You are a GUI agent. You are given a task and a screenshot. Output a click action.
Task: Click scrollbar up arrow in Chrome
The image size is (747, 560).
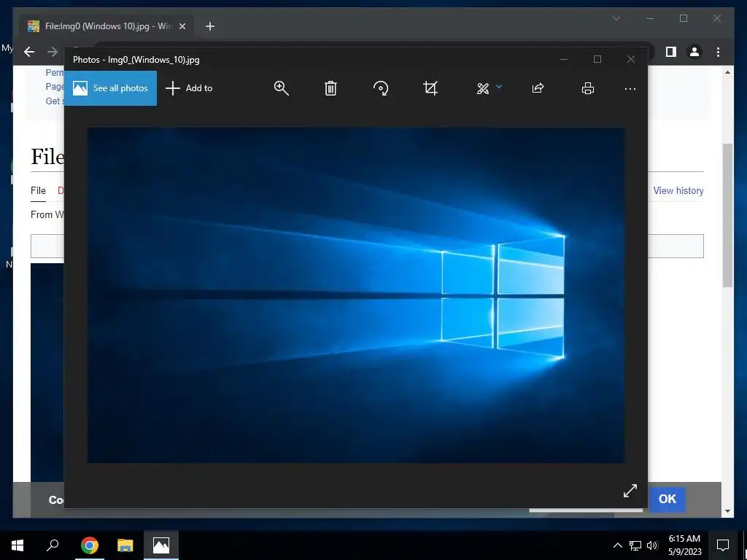click(727, 72)
